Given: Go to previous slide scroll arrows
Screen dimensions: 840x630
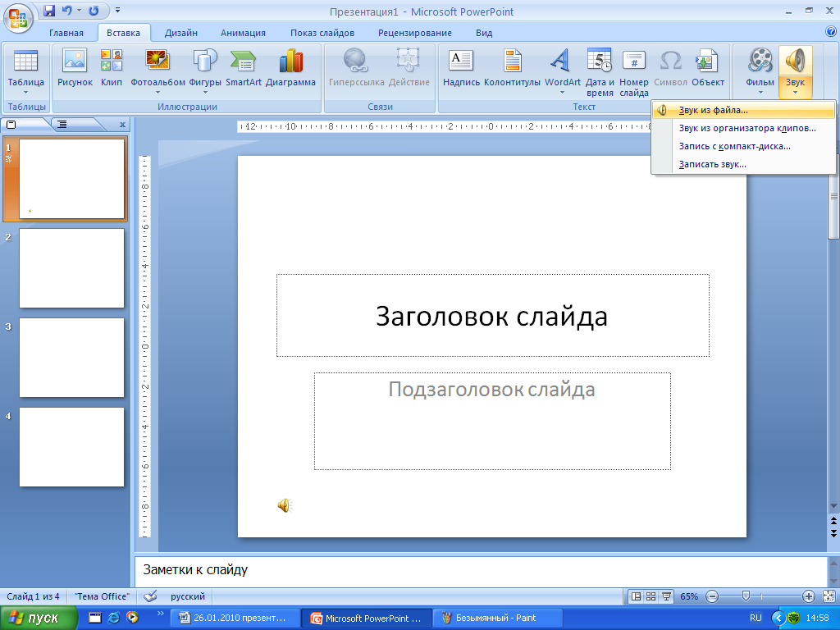Looking at the screenshot, I should [x=833, y=521].
